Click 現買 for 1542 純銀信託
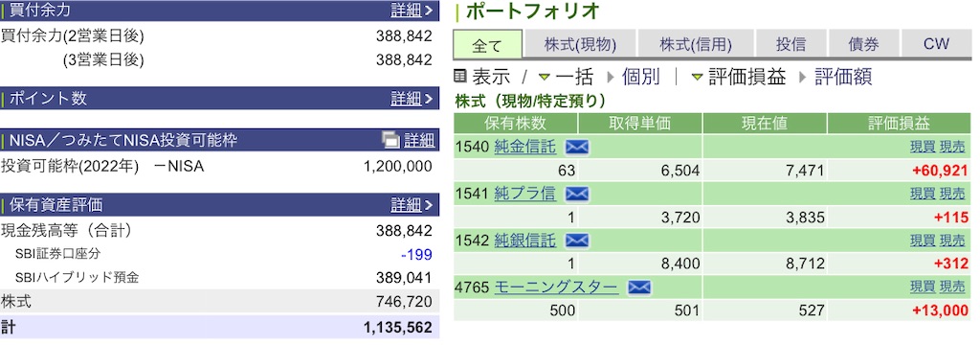 click(923, 241)
